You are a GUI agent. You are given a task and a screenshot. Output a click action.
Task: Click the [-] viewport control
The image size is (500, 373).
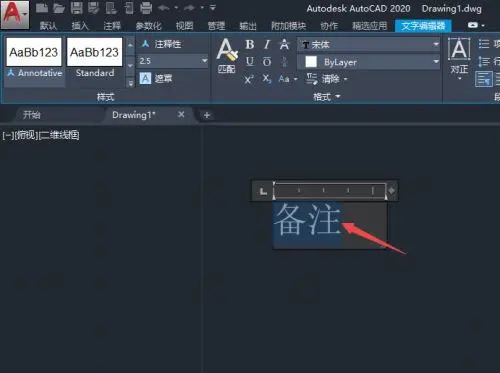pyautogui.click(x=8, y=135)
